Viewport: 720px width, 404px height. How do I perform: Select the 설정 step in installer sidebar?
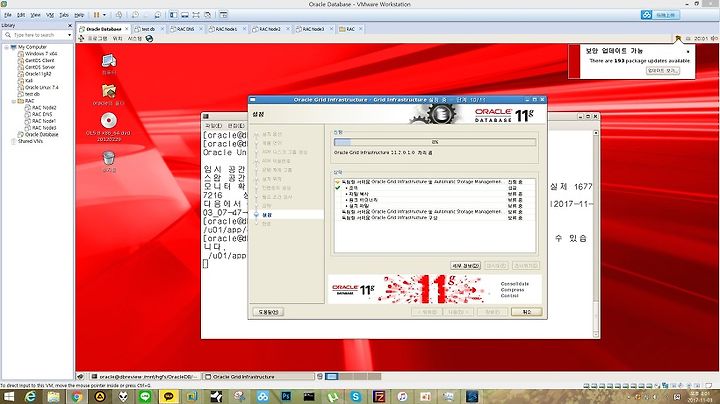tap(267, 215)
